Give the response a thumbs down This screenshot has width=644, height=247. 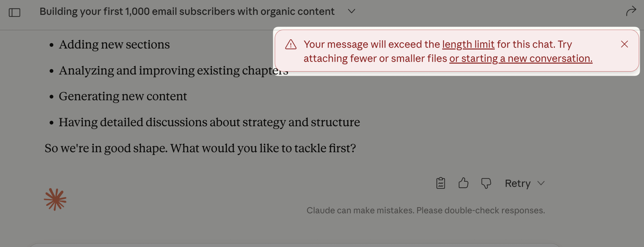(486, 183)
